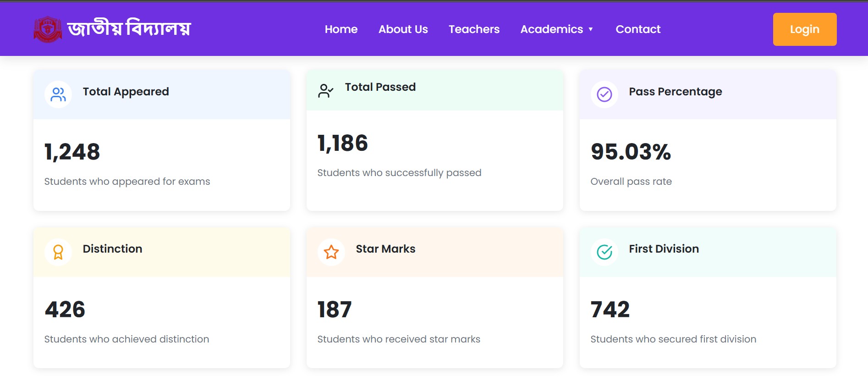The image size is (868, 381).
Task: Select the Star Marks card heading
Action: (x=386, y=249)
